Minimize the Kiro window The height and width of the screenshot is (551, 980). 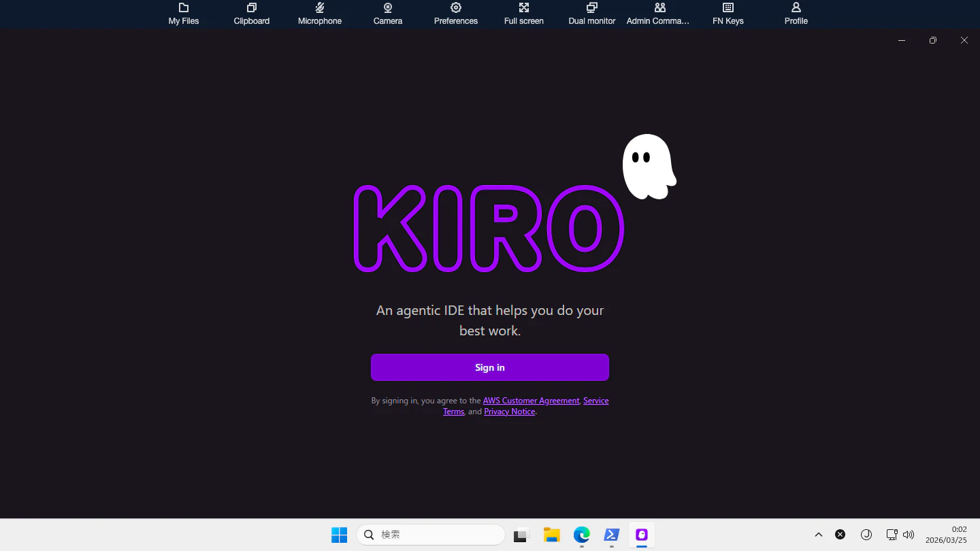tap(902, 40)
